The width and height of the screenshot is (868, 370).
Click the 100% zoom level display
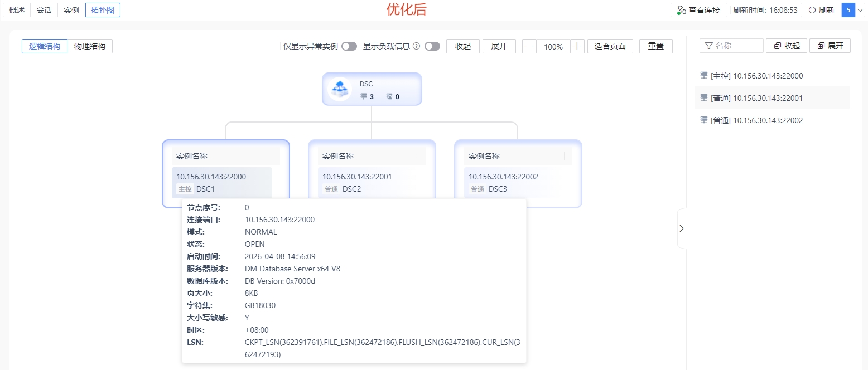pyautogui.click(x=553, y=47)
